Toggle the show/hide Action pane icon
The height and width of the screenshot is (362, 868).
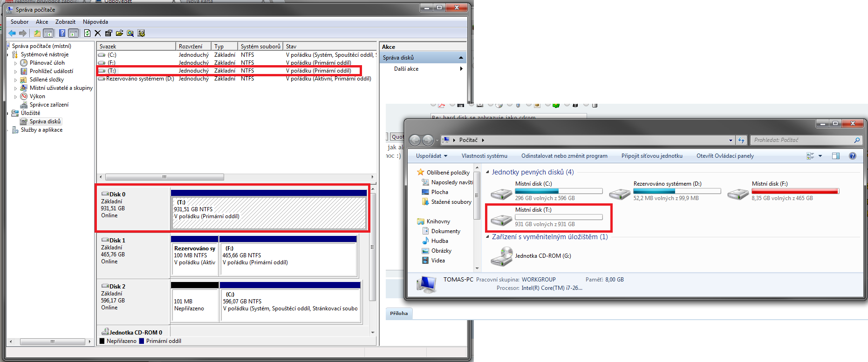click(x=73, y=33)
